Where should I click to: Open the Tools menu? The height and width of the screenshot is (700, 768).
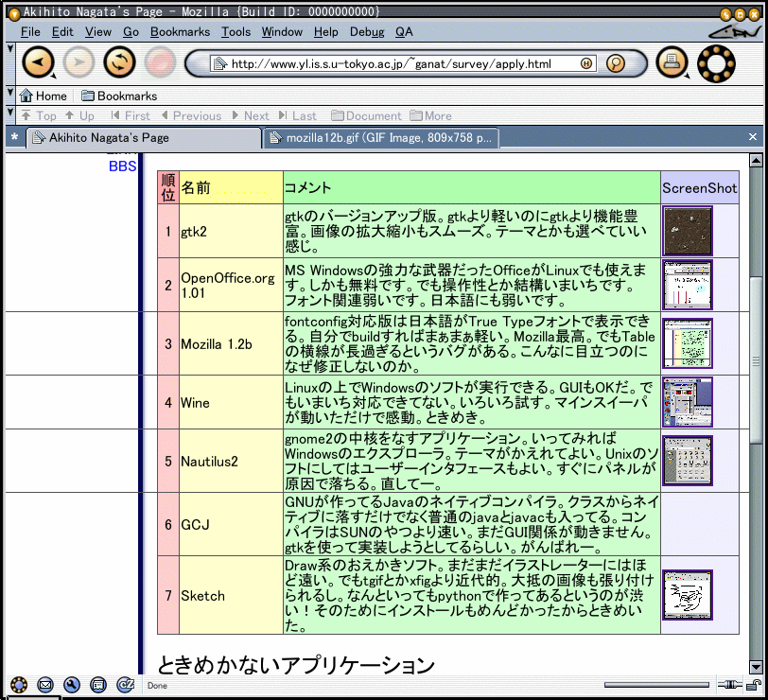point(236,32)
